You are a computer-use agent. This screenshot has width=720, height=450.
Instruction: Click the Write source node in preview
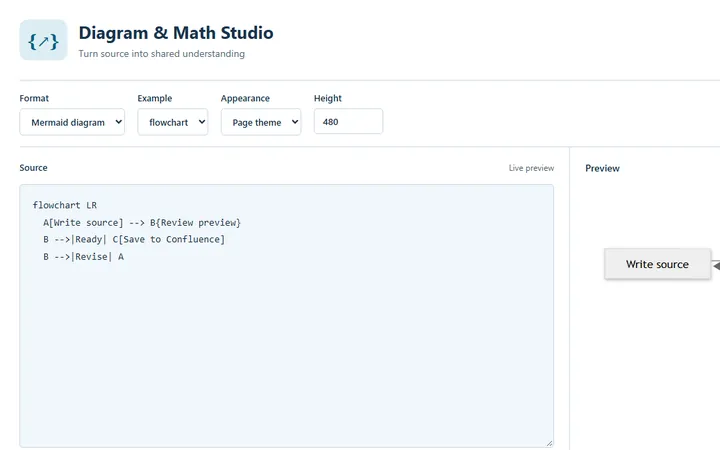click(x=658, y=264)
